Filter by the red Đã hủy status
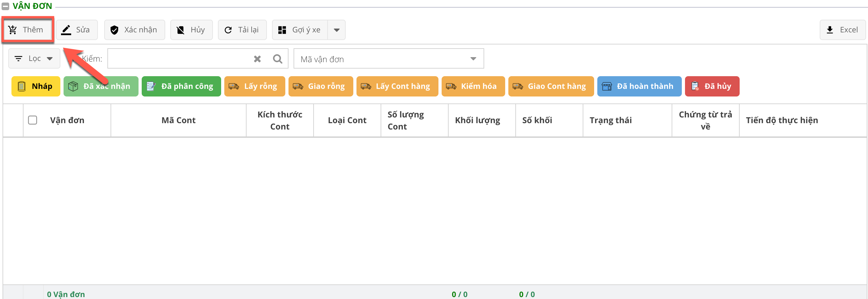868x299 pixels. tap(712, 87)
